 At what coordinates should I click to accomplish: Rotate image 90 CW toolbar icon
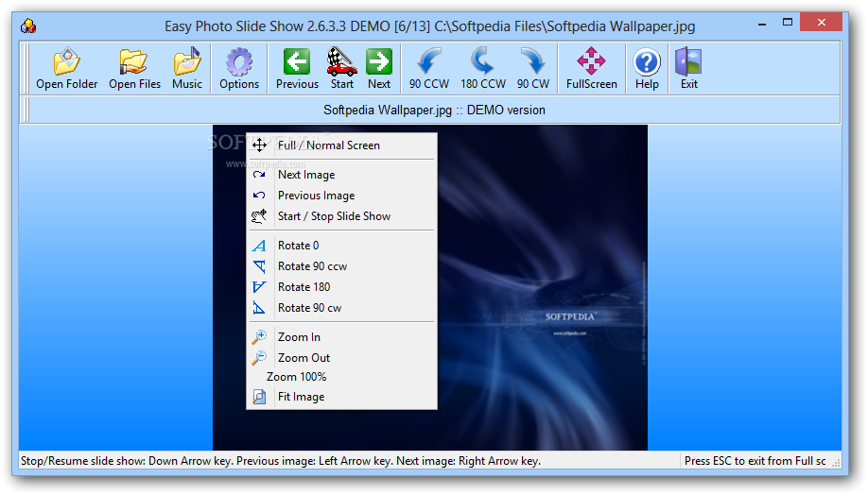click(x=533, y=61)
